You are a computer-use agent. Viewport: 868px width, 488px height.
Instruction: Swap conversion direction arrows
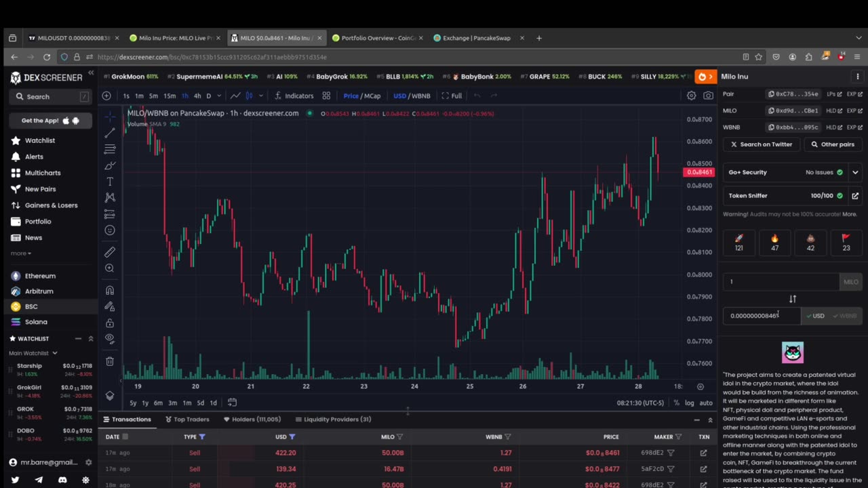tap(793, 299)
